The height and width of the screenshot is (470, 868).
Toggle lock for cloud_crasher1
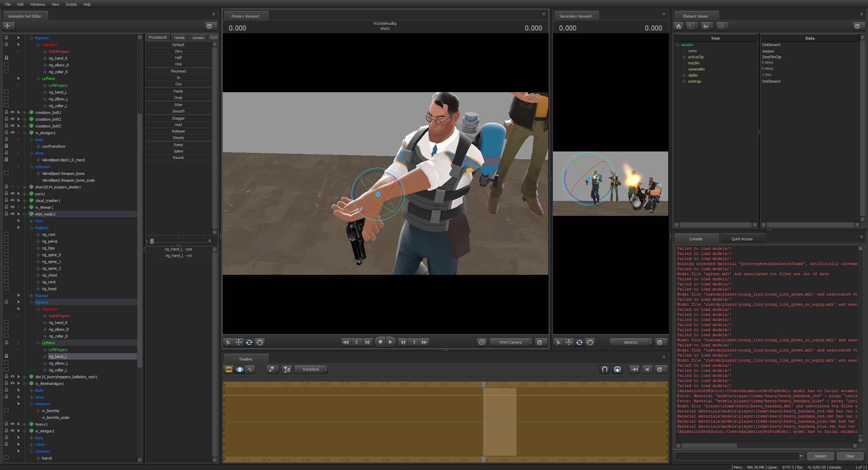click(6, 200)
